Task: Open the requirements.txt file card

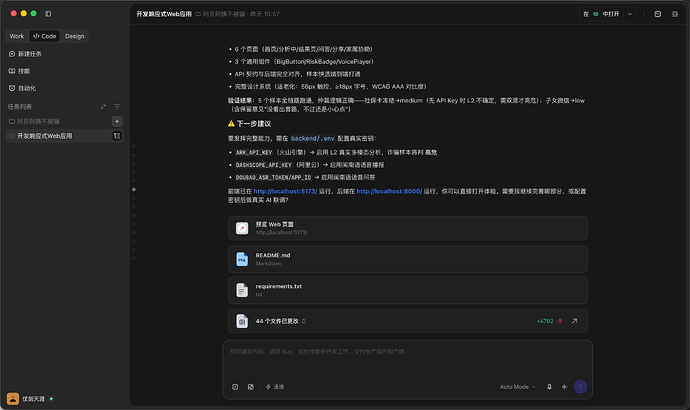Action: (407, 290)
